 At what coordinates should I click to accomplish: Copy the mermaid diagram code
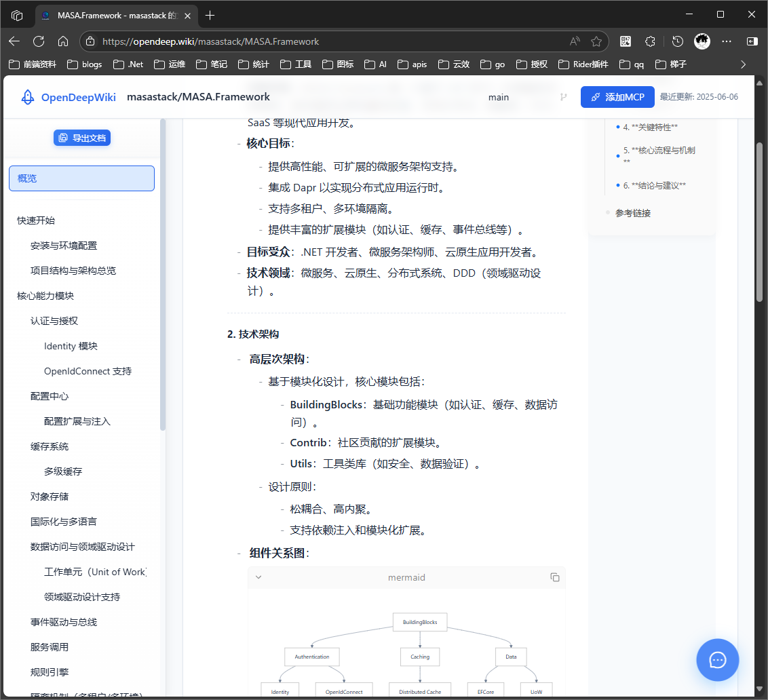tap(555, 577)
